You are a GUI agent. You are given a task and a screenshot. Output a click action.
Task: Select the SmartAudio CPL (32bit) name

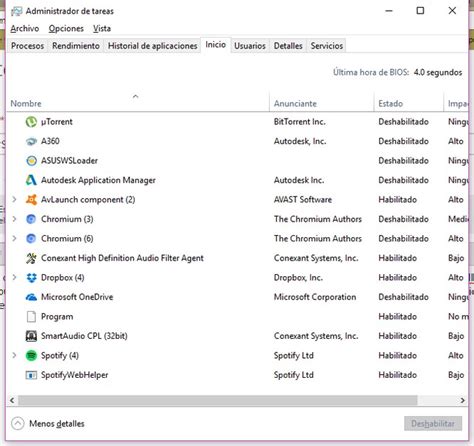(x=84, y=336)
